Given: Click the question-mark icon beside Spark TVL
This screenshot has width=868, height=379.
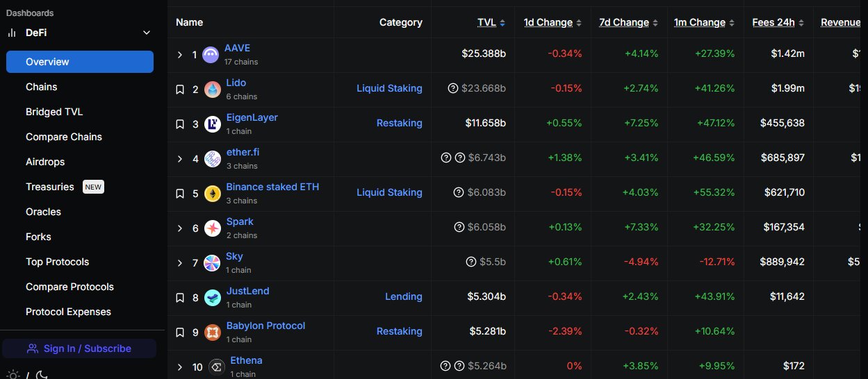Looking at the screenshot, I should click(459, 227).
